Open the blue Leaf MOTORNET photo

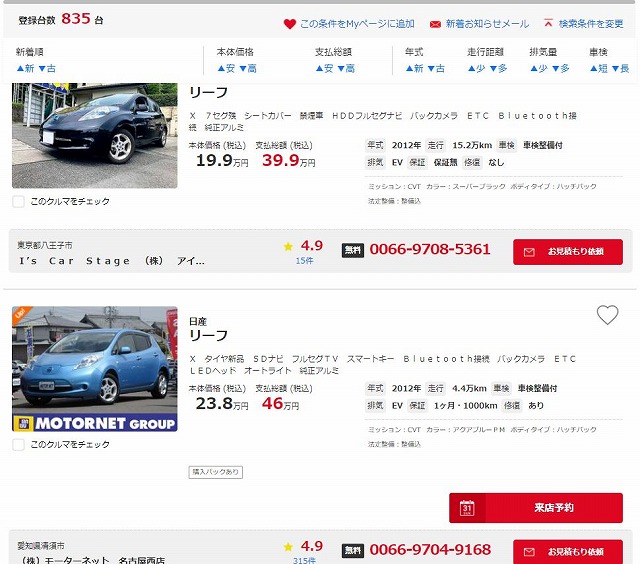[x=95, y=369]
